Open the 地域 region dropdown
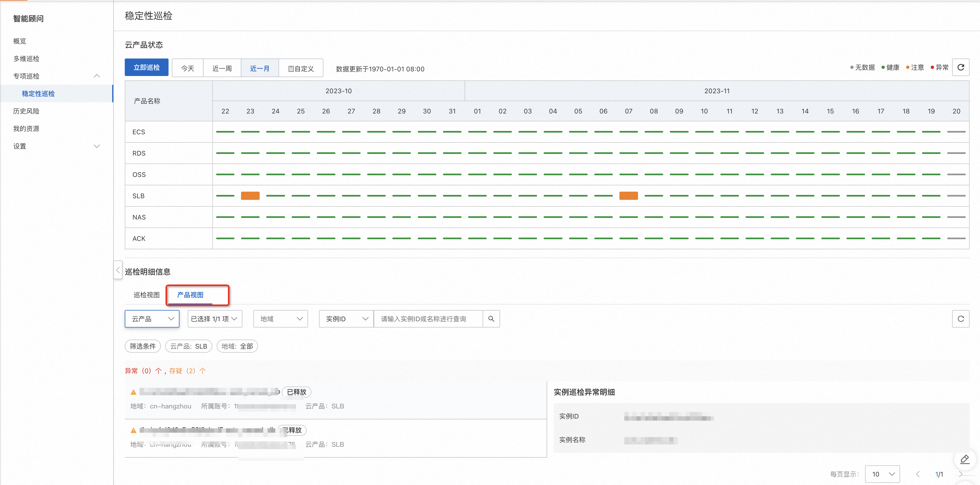Viewport: 980px width, 485px height. tap(280, 319)
